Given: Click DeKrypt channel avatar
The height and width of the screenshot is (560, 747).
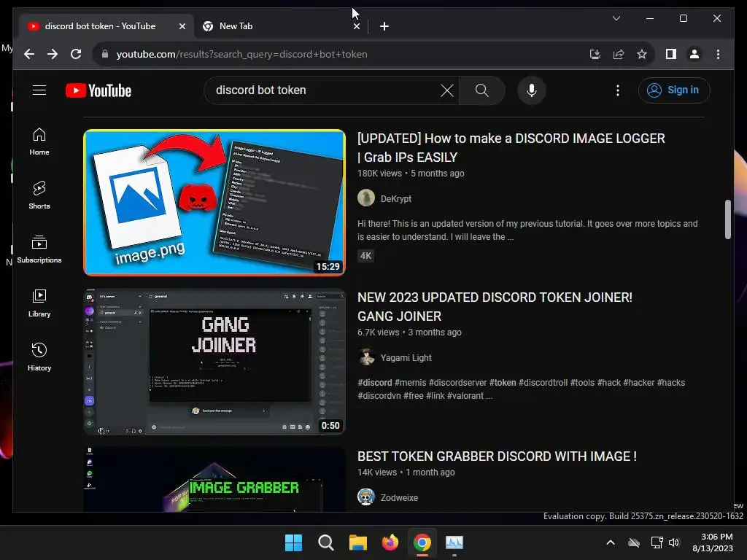Looking at the screenshot, I should pos(366,198).
